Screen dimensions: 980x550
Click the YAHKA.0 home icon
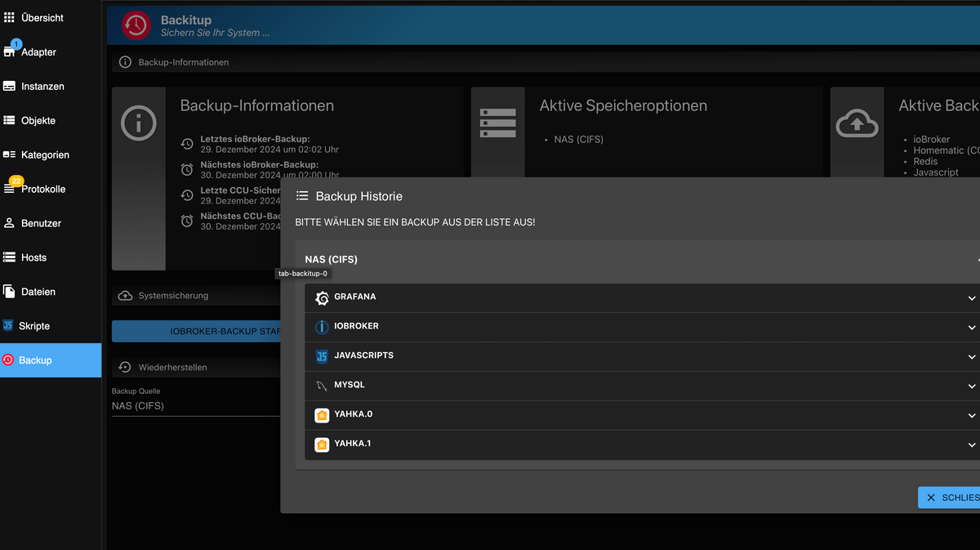(322, 415)
